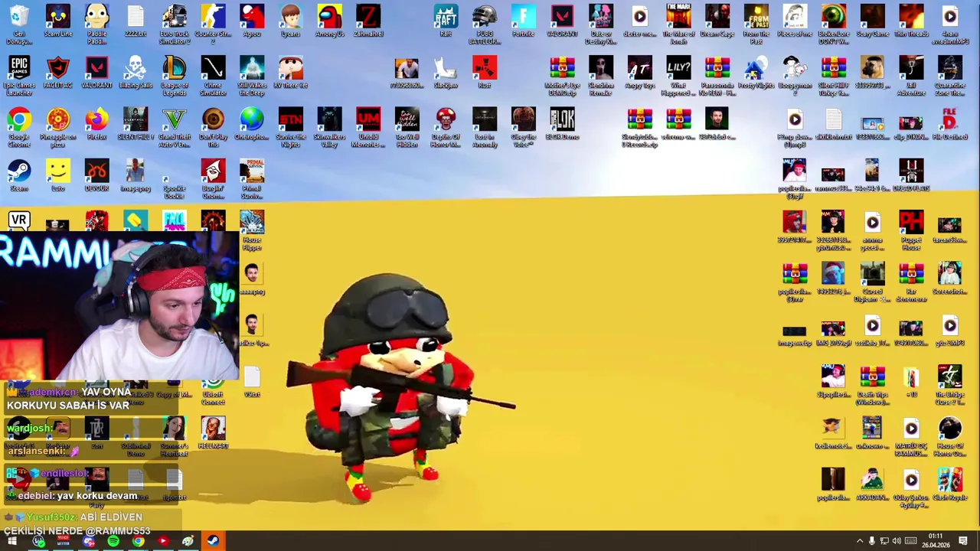Open FACEIT AC shortcut

point(58,73)
